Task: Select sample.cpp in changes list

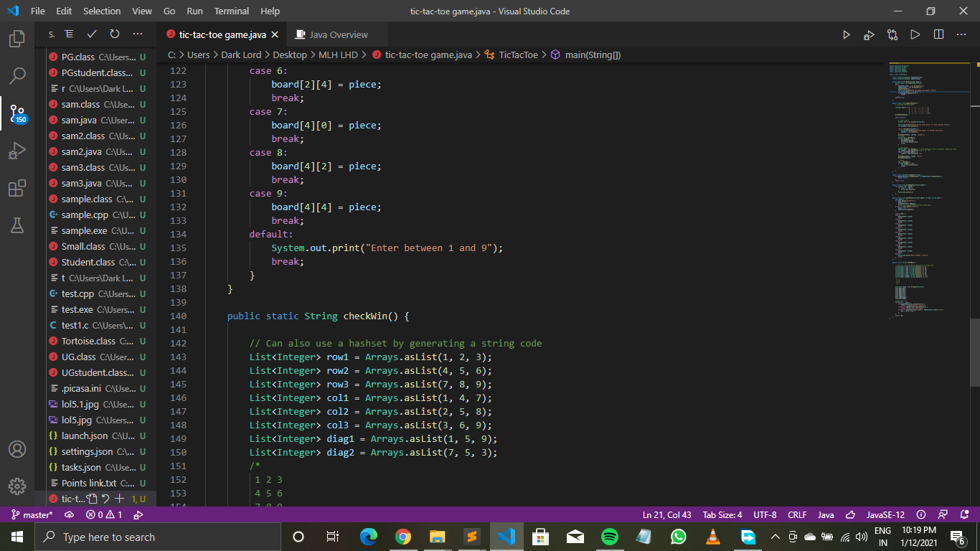Action: 96,215
